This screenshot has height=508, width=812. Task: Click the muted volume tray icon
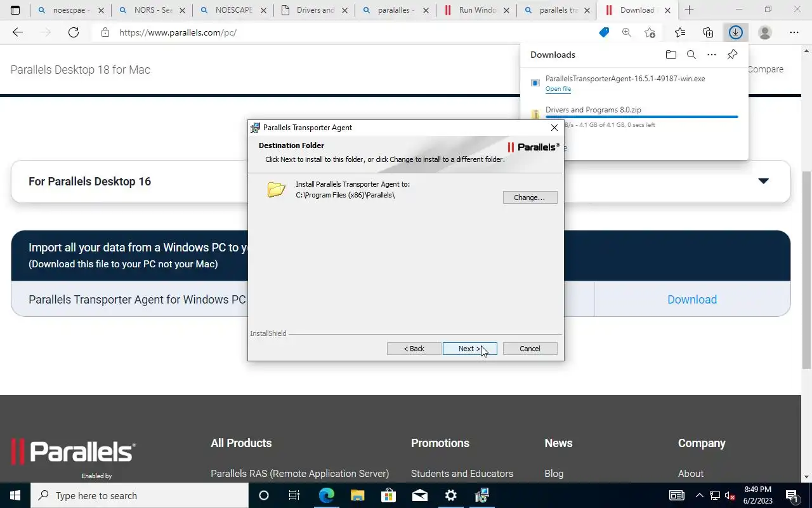(730, 495)
